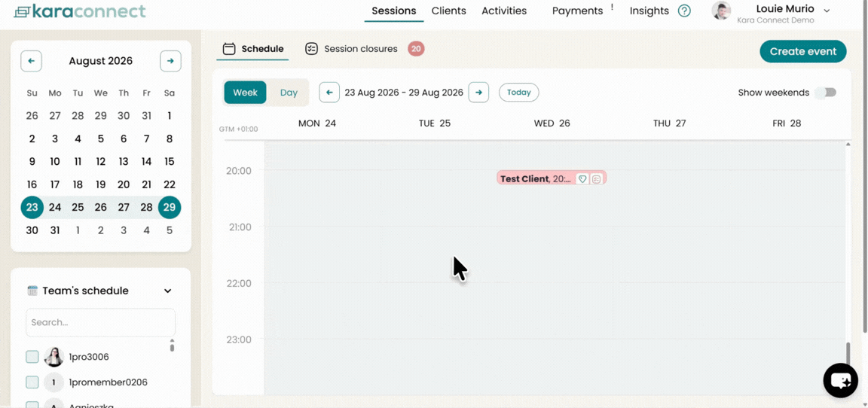The height and width of the screenshot is (408, 868).
Task: Open the Clients menu
Action: coord(449,11)
